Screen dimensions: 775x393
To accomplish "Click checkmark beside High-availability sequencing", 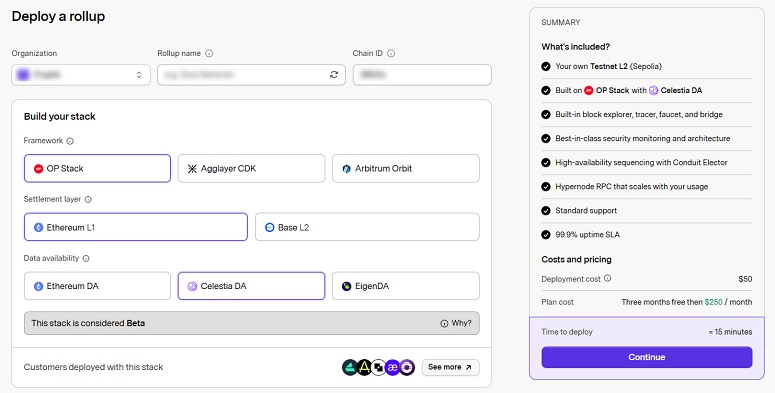I will click(x=546, y=163).
